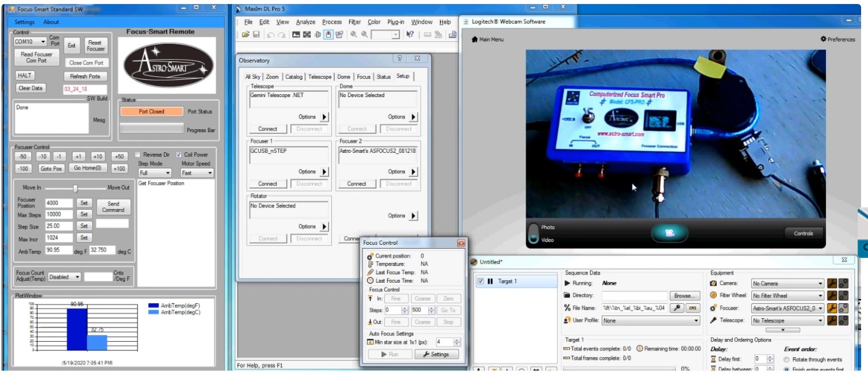Click the Goto Pos button
868x374 pixels.
click(51, 168)
